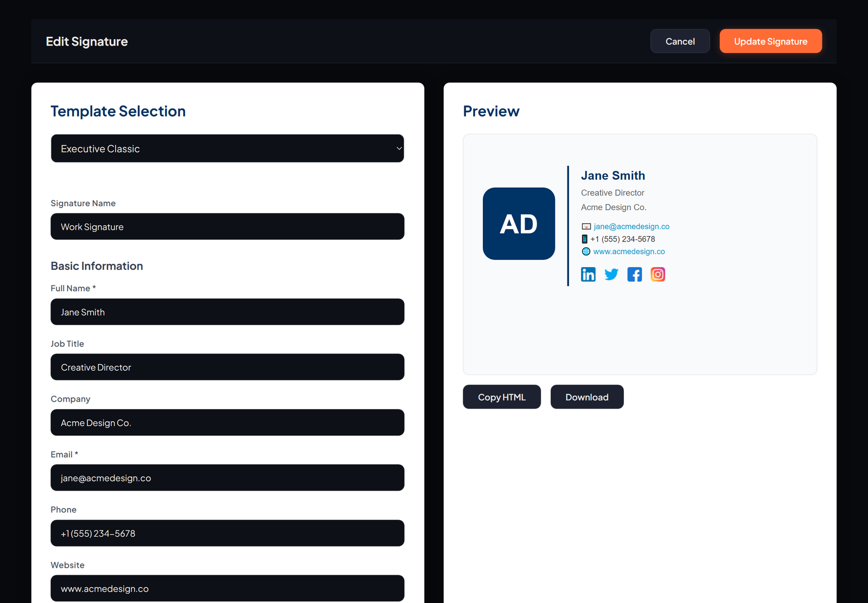Click the Edit Signature title

[x=87, y=41]
